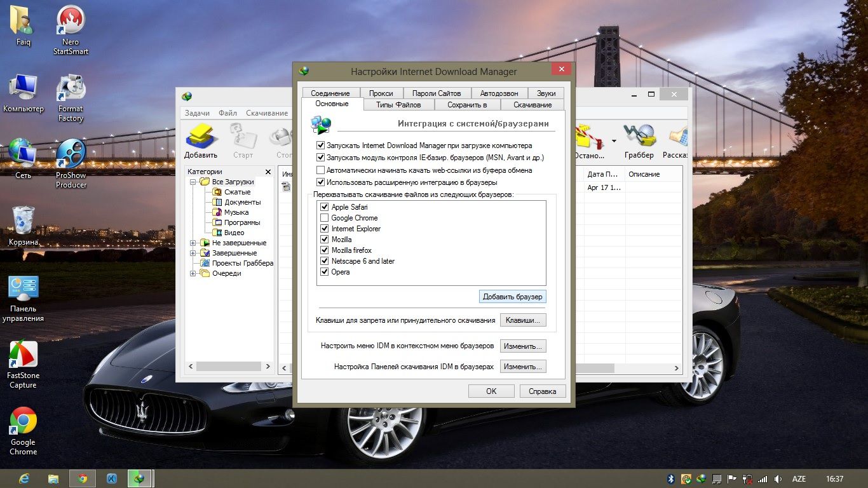Select Проекты Граббера in the tree

[x=242, y=263]
